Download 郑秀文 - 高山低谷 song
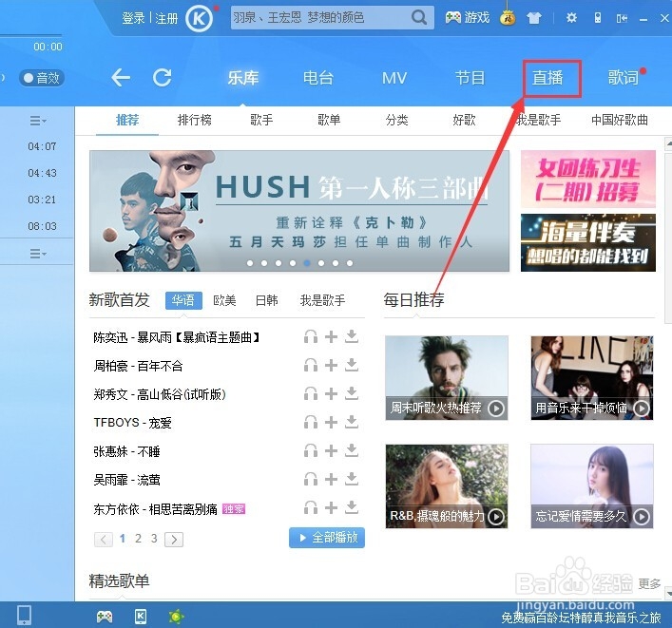The width and height of the screenshot is (672, 628). tap(352, 393)
